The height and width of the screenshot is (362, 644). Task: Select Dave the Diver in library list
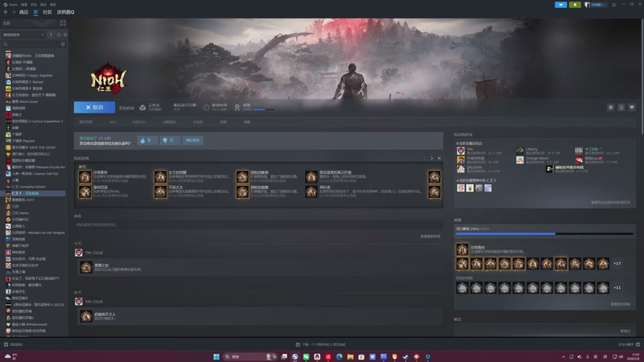pos(32,148)
